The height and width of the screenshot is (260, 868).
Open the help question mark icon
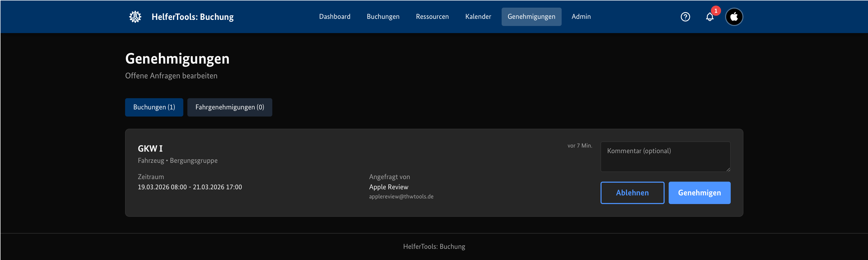tap(685, 17)
